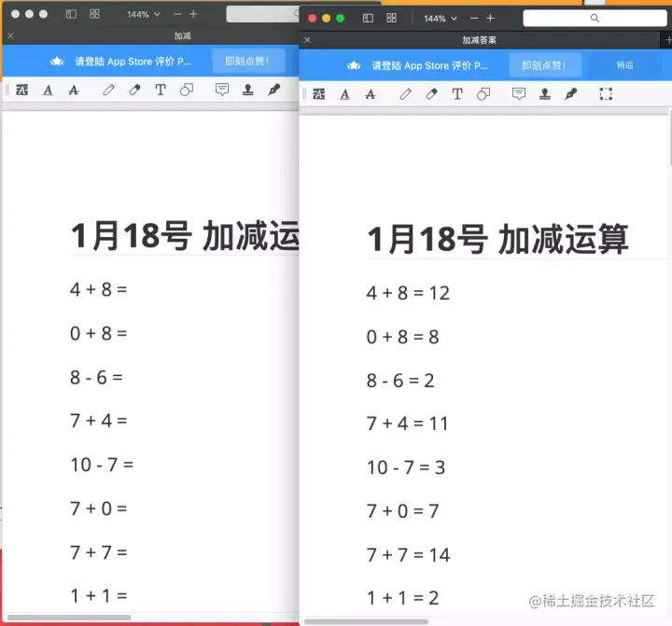Click the line 7 + 0 = 7
This screenshot has width=672, height=626.
pos(403,511)
